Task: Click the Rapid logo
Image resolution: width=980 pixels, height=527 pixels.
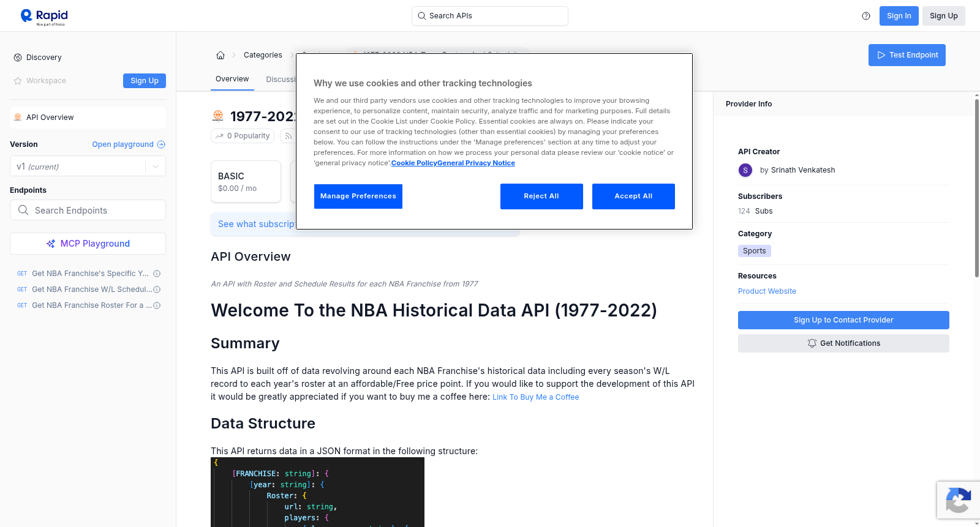Action: [44, 17]
